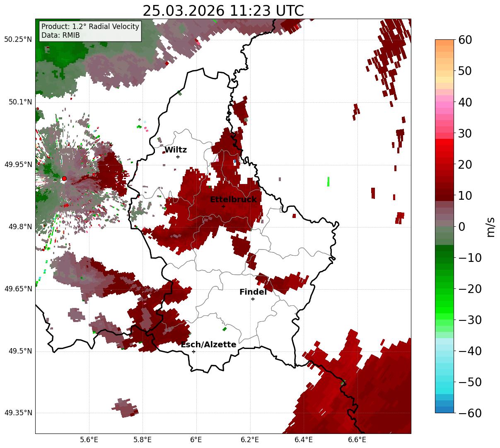Click the 'Product: 1.2° Radial Velocity' label
500x448 pixels.
coord(90,27)
